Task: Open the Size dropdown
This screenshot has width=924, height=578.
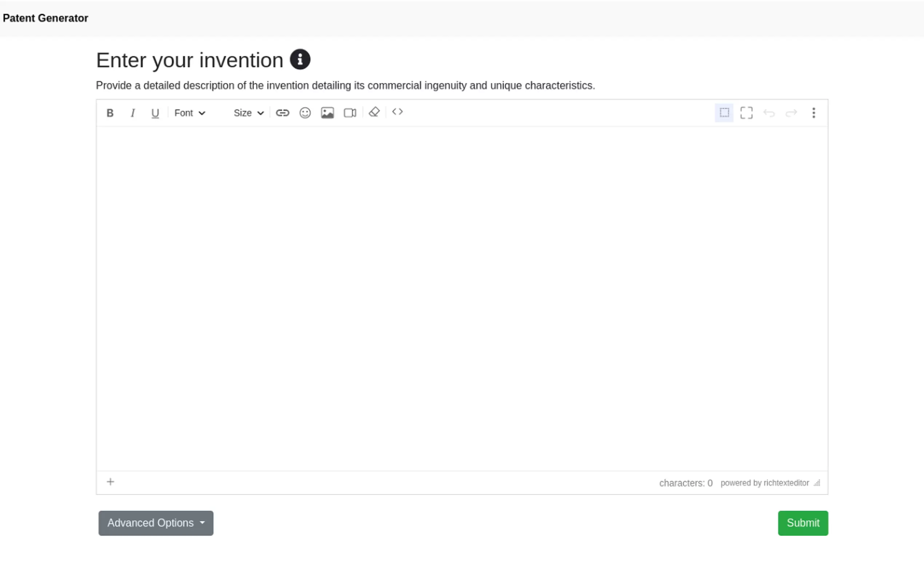Action: pos(249,113)
